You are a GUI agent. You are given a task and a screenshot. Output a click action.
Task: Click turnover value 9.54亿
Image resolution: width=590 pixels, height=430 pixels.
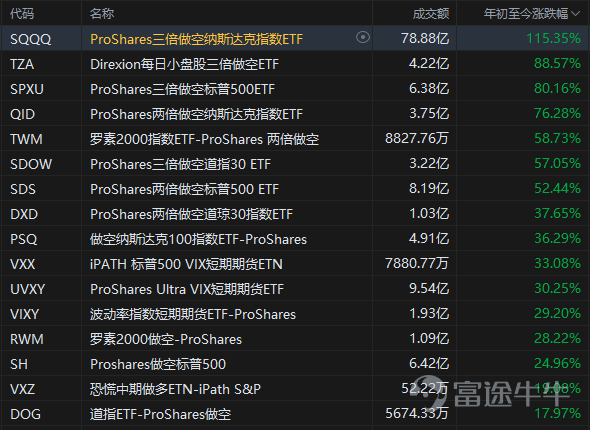pos(429,288)
